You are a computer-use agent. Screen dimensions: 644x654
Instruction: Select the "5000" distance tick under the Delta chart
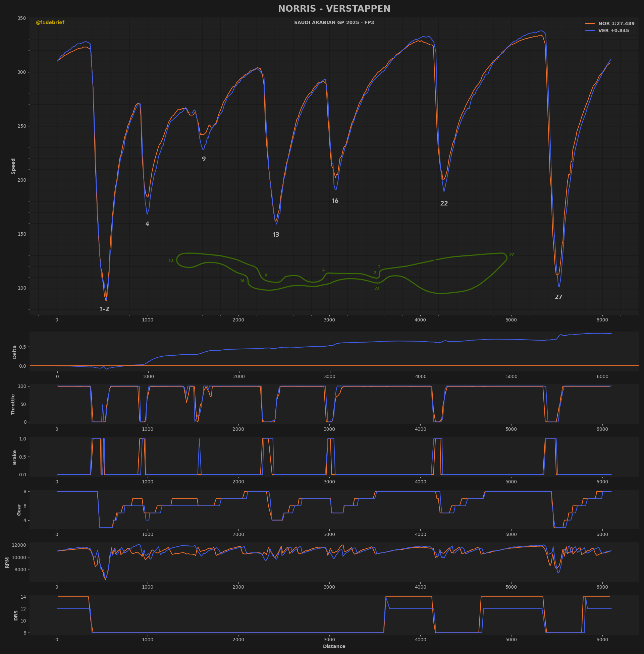[x=512, y=377]
